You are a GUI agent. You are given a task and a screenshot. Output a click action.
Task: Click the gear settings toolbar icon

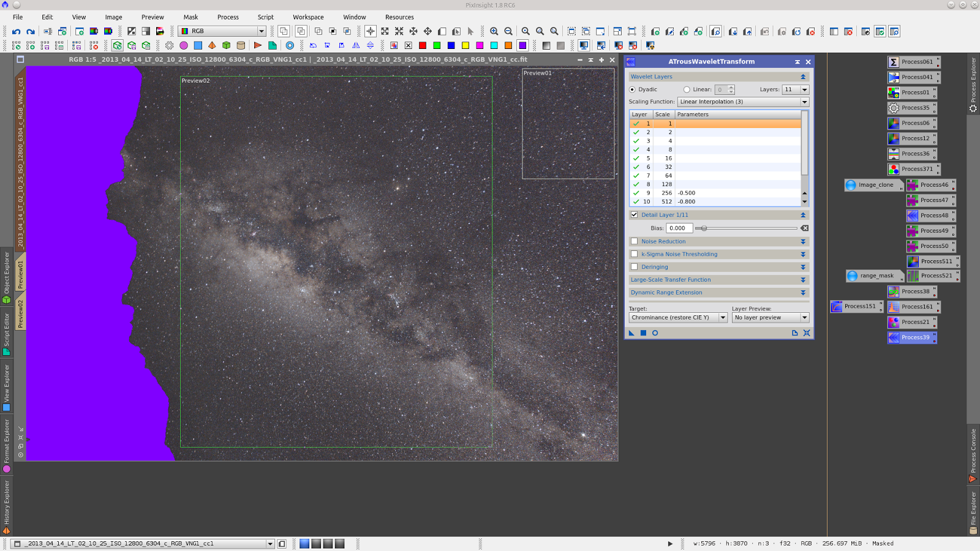coord(169,45)
